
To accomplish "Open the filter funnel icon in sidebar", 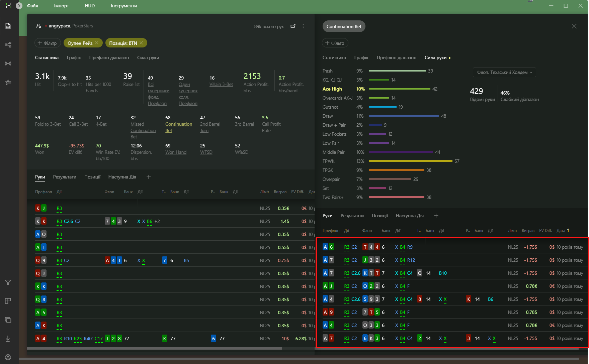I will [x=8, y=282].
